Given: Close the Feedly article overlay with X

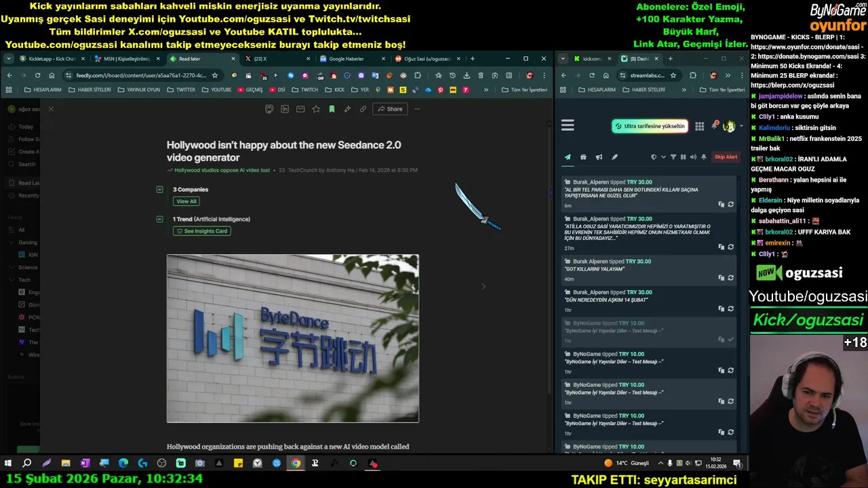Looking at the screenshot, I should (x=50, y=109).
